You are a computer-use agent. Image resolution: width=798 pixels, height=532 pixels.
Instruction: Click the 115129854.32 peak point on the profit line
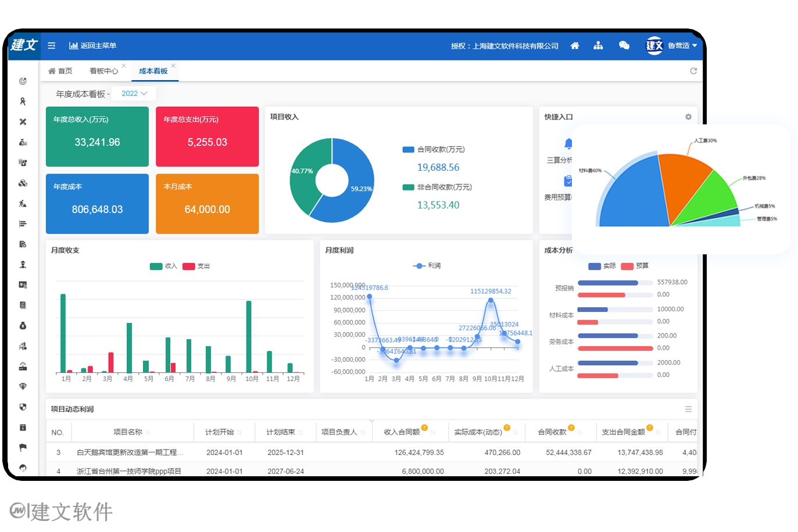pos(491,300)
